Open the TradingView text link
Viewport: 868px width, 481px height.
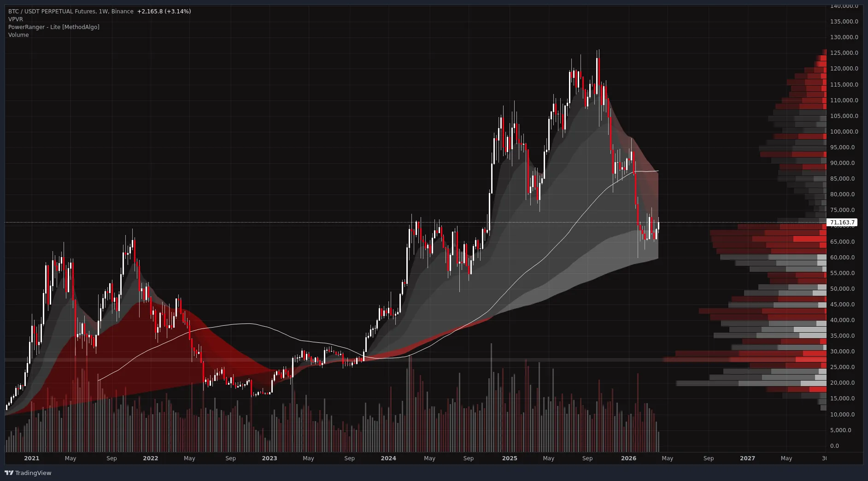(33, 473)
